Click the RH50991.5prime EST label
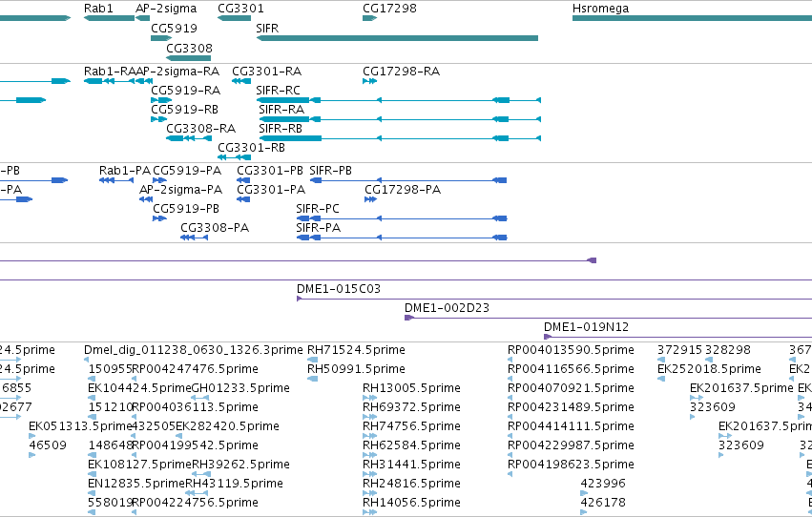This screenshot has width=812, height=517. point(356,369)
